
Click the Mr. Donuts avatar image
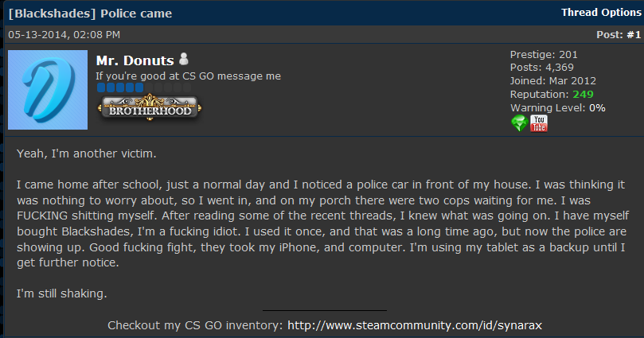click(47, 90)
